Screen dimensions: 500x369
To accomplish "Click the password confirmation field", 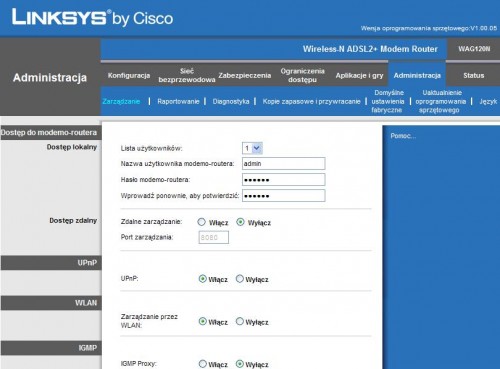I will [x=283, y=196].
